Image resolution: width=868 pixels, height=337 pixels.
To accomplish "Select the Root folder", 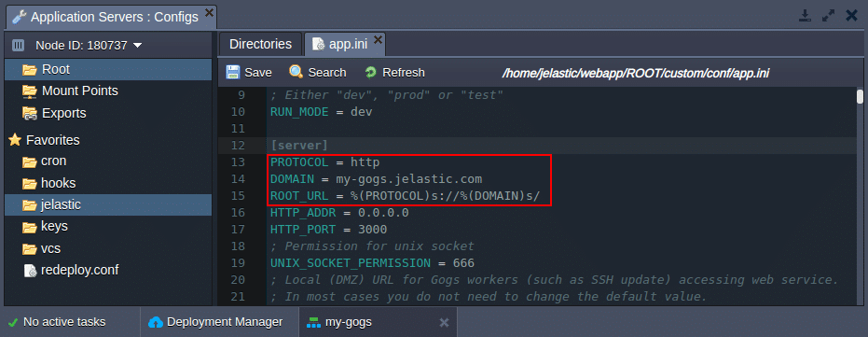I will (x=108, y=69).
